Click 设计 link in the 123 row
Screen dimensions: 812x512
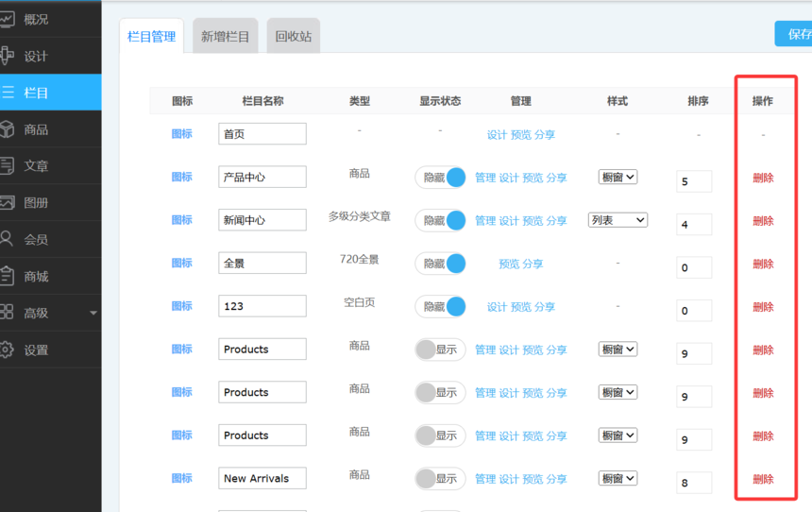point(497,307)
